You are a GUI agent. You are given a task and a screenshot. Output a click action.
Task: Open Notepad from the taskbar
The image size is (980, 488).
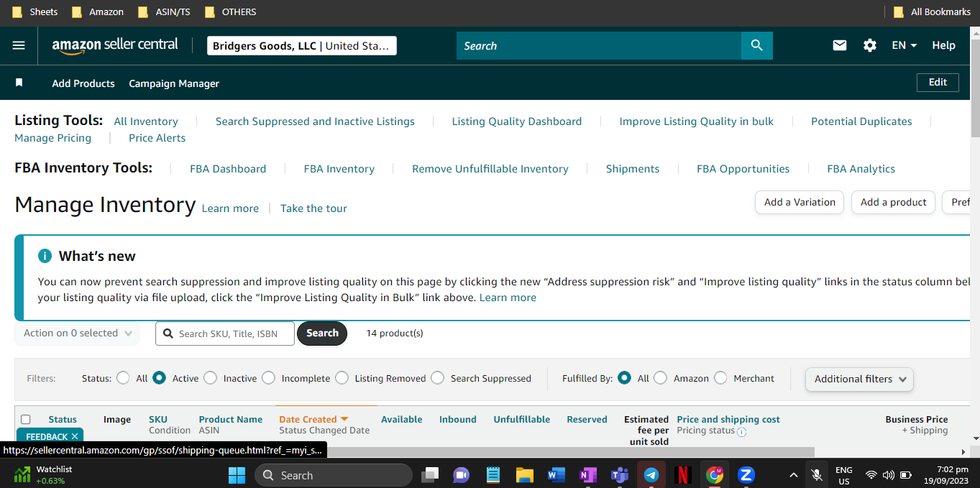pyautogui.click(x=493, y=475)
